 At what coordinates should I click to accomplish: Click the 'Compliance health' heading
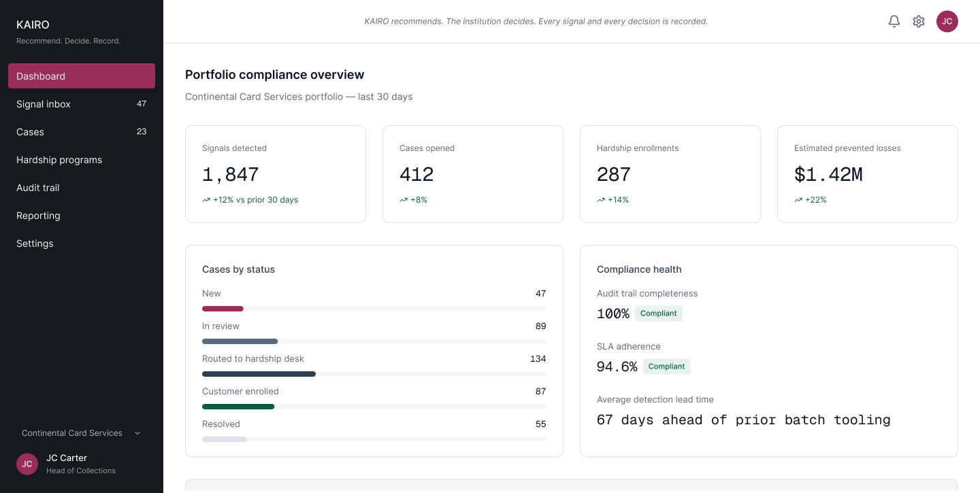coord(639,269)
